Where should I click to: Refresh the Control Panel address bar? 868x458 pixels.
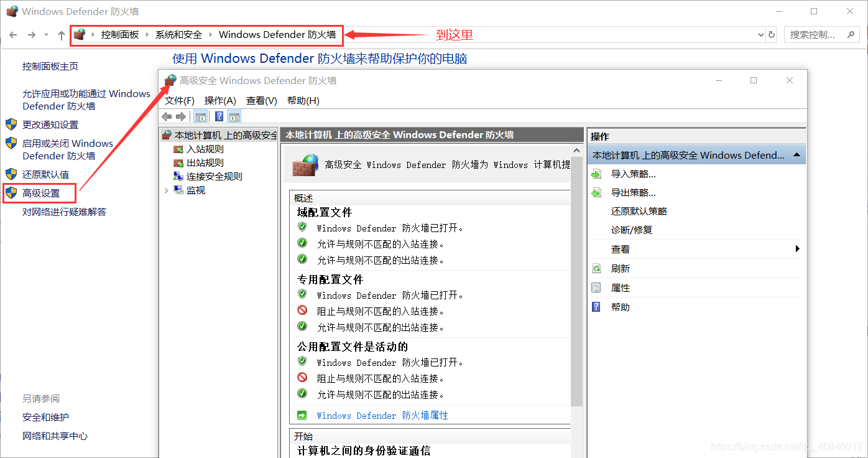point(772,35)
